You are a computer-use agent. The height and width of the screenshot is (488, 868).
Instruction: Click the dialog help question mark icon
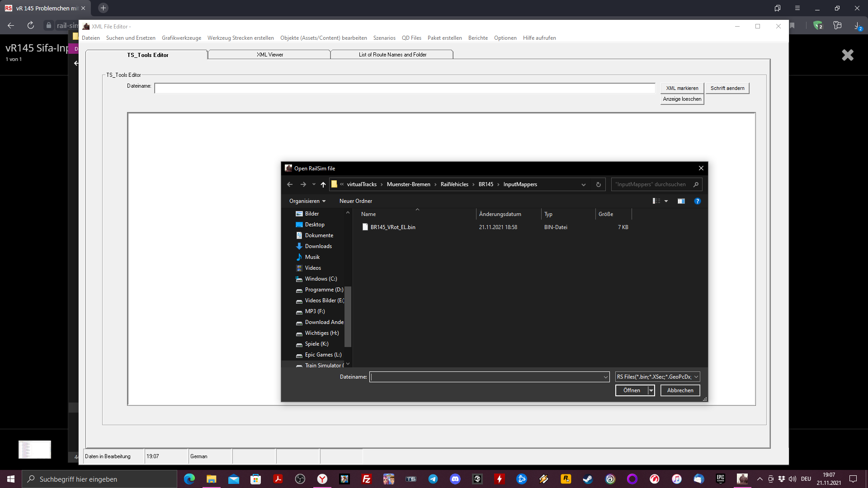click(697, 201)
